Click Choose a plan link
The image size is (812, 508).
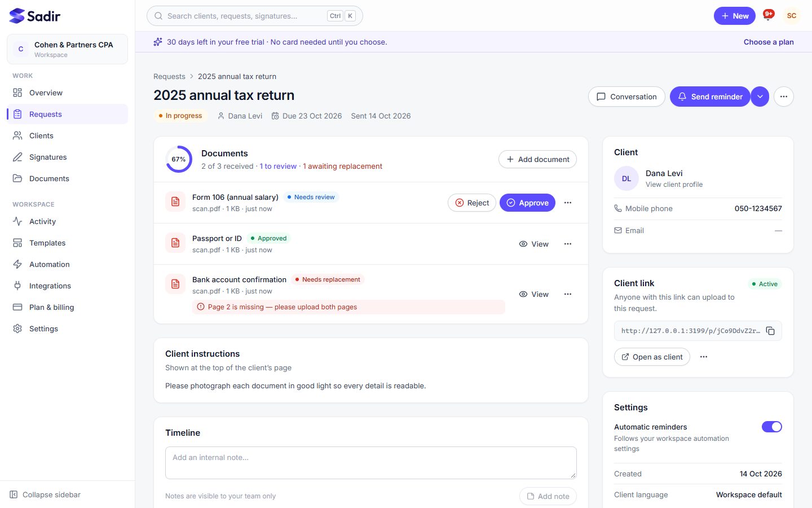point(769,42)
